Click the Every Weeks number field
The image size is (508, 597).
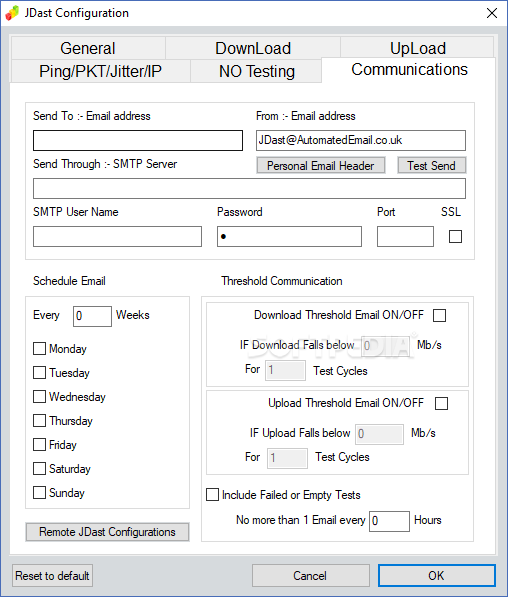click(x=92, y=316)
